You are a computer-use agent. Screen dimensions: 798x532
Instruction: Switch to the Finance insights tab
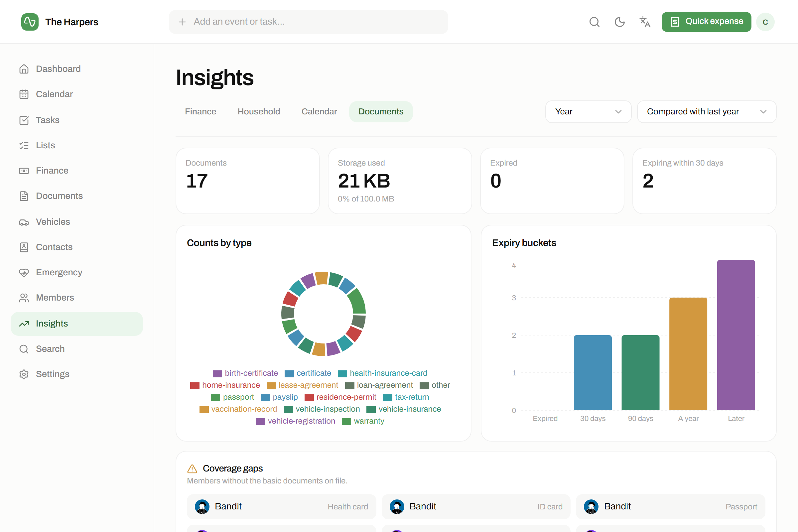200,112
